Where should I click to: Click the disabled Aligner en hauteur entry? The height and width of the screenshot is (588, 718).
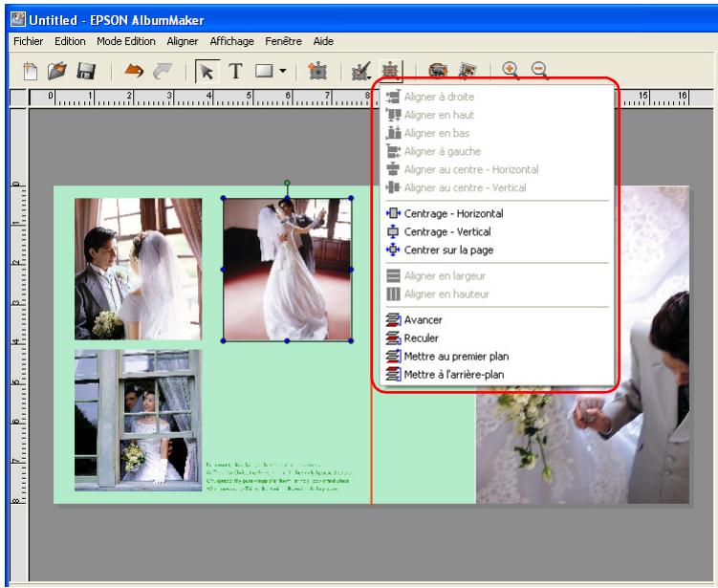click(x=497, y=294)
